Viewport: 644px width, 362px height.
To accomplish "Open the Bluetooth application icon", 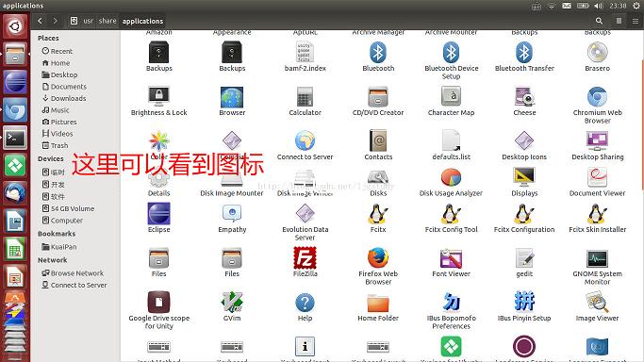I will (x=378, y=53).
